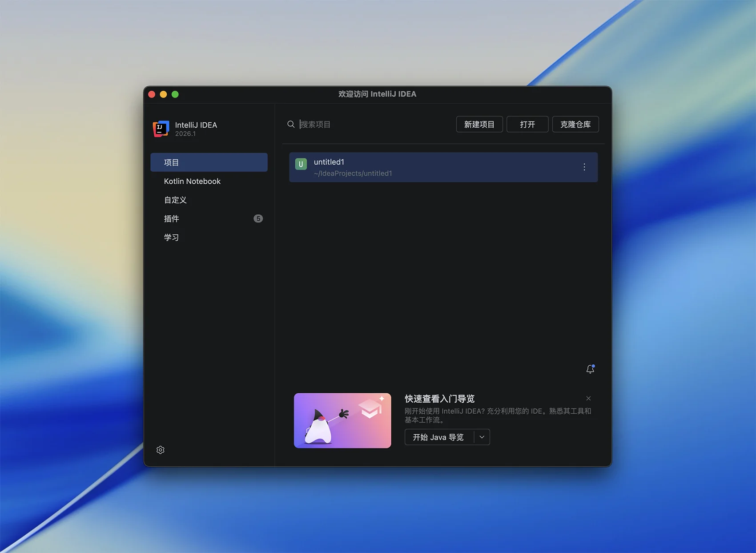This screenshot has width=756, height=553.
Task: Click the plugins update count badge
Action: pos(258,218)
